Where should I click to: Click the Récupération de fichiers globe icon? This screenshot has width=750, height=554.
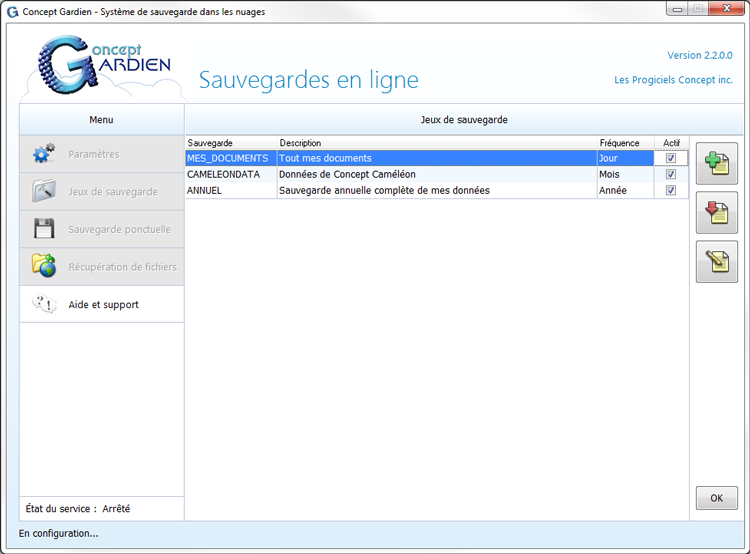[x=44, y=266]
